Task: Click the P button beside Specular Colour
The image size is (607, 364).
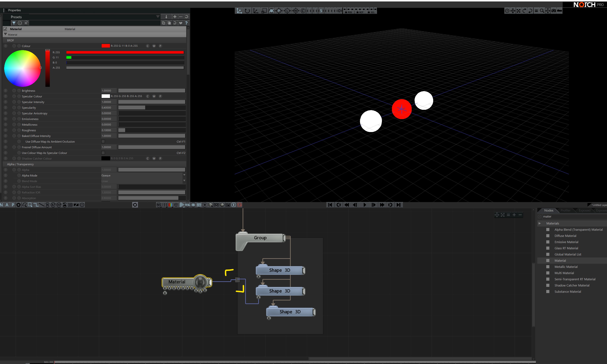Action: [x=160, y=96]
